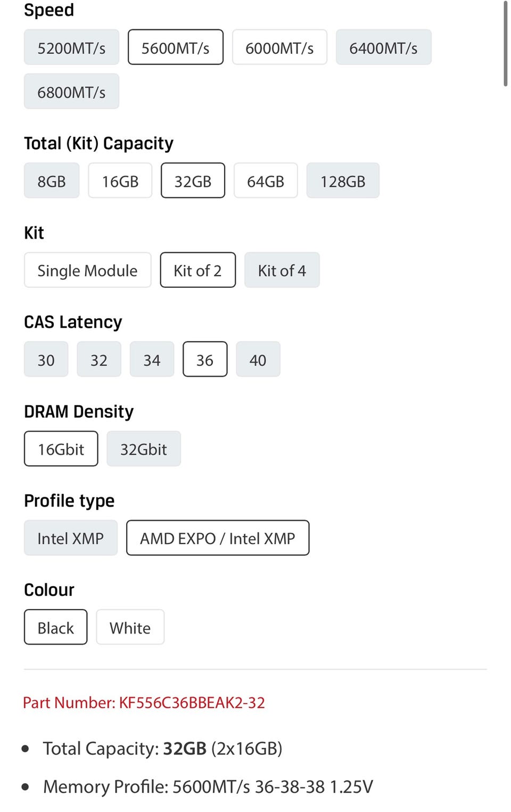Set CAS Latency to 30
This screenshot has width=511, height=812.
46,360
